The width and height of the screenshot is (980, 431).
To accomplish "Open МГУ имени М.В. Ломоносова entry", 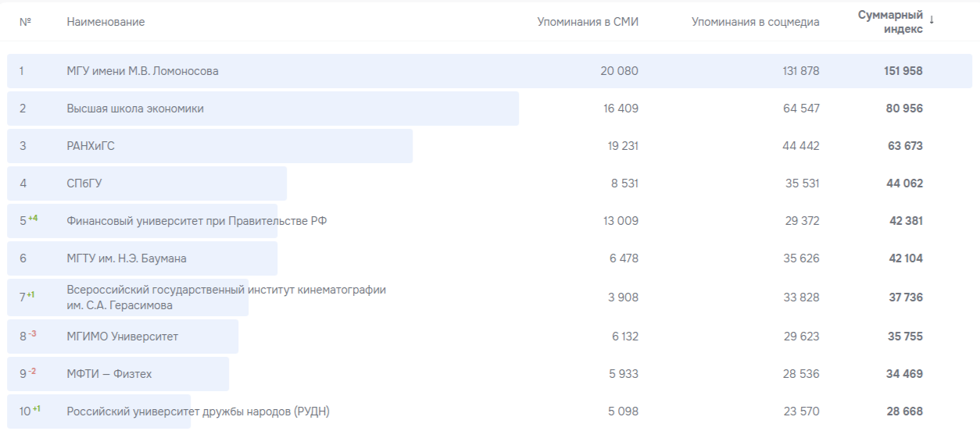I will (142, 71).
